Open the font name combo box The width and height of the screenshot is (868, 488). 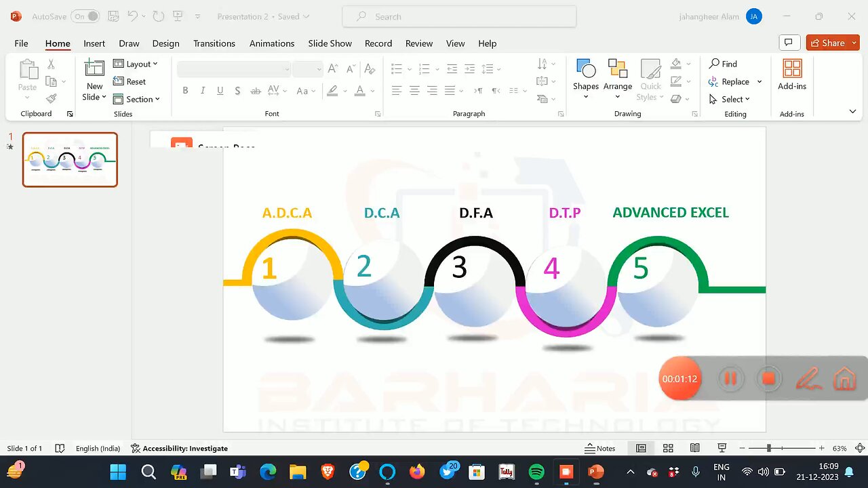[x=234, y=69]
